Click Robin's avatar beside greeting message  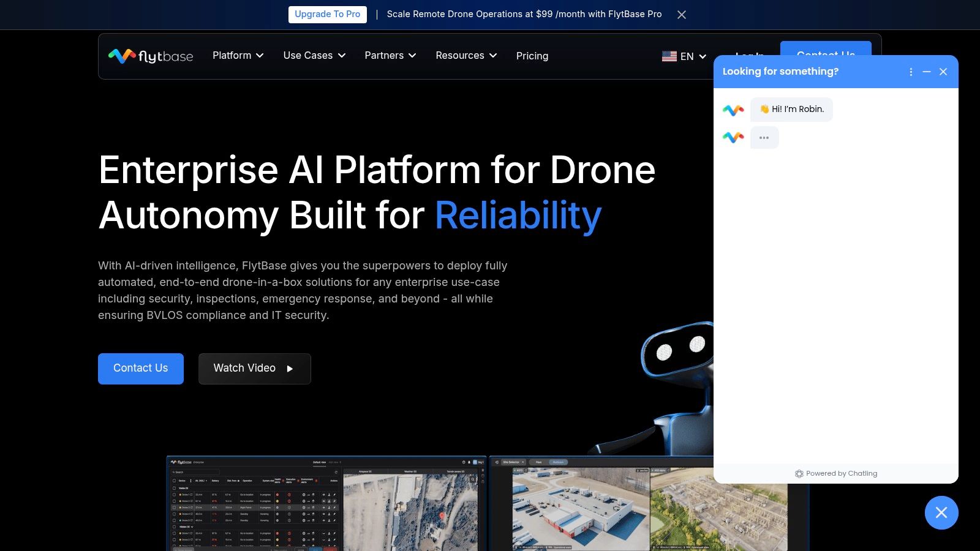tap(733, 110)
